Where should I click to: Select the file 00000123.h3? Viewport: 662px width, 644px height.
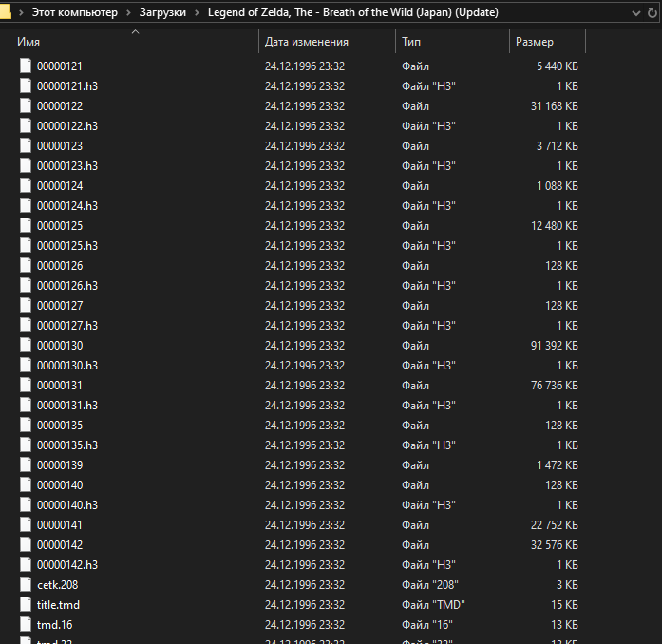pos(67,166)
